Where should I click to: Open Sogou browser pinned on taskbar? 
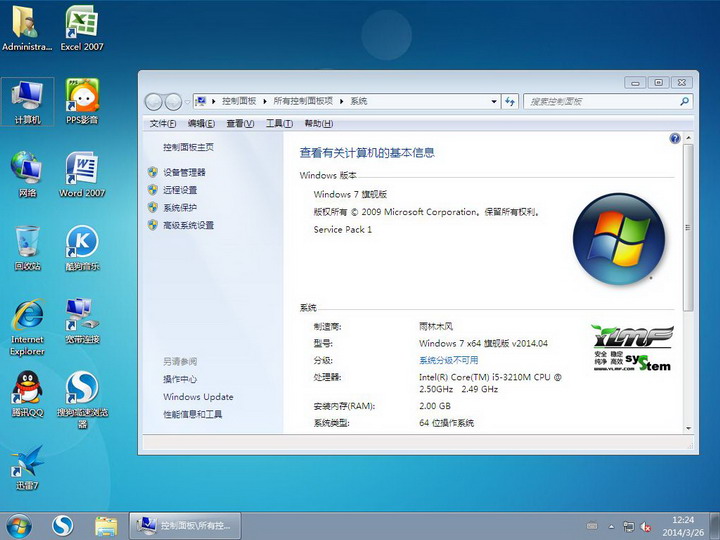pos(62,525)
